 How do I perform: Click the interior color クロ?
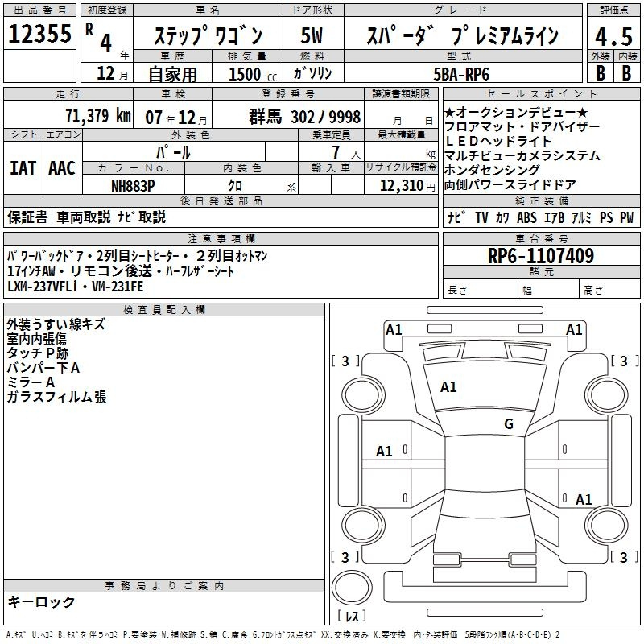tap(235, 186)
